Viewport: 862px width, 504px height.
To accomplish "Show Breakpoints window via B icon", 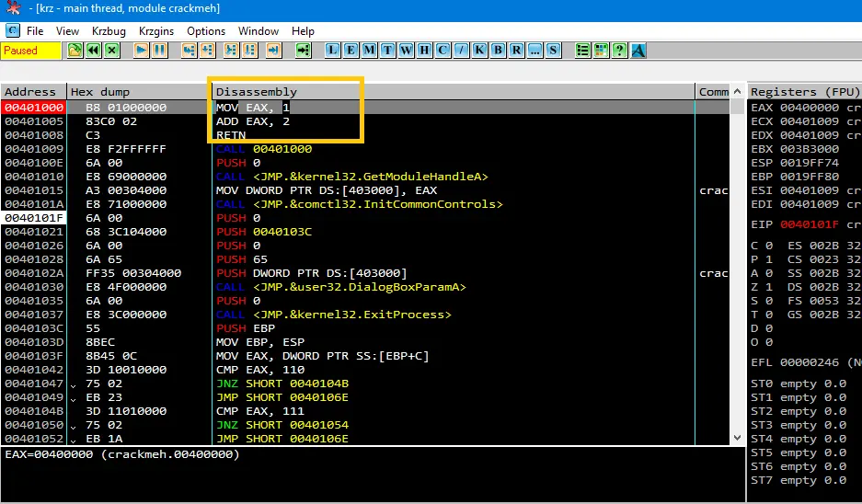I will [498, 51].
